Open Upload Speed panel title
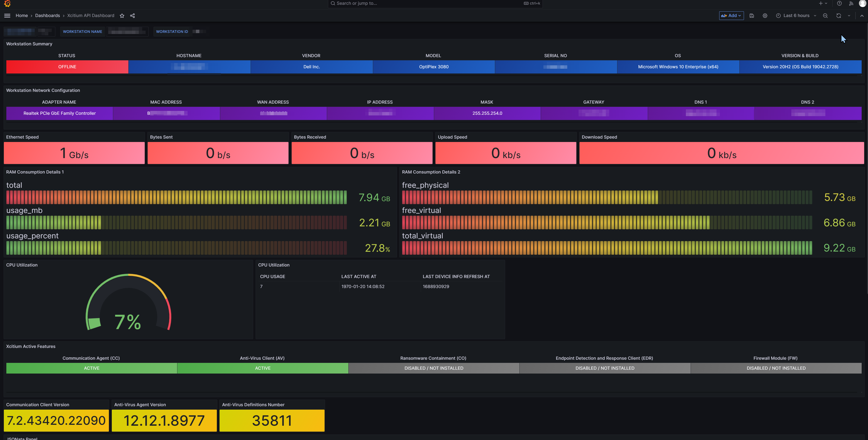868x440 pixels. 452,137
